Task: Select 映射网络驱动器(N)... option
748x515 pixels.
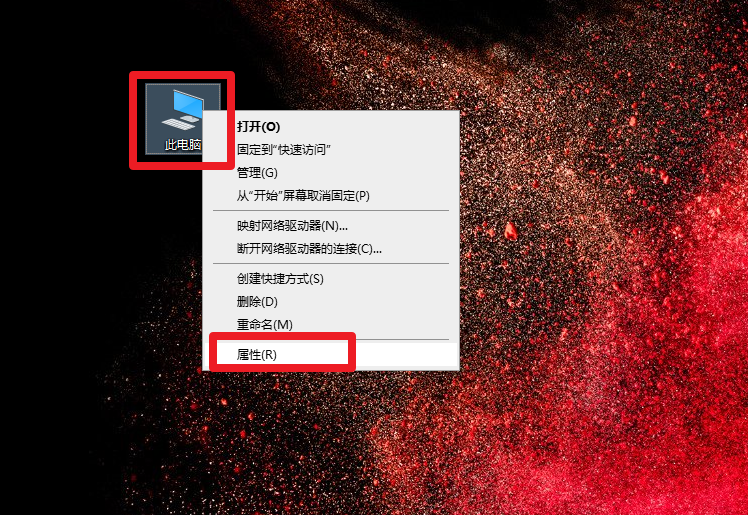Action: click(x=331, y=225)
